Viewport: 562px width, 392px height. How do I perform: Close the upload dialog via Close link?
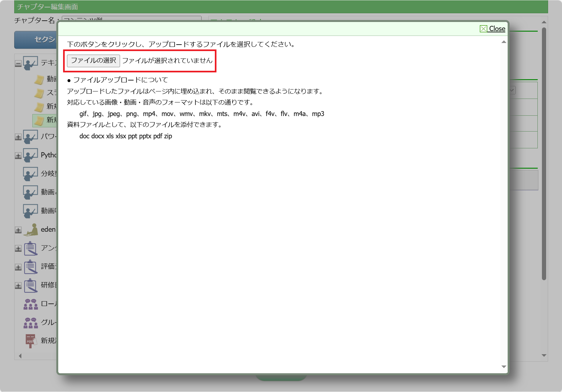(492, 29)
